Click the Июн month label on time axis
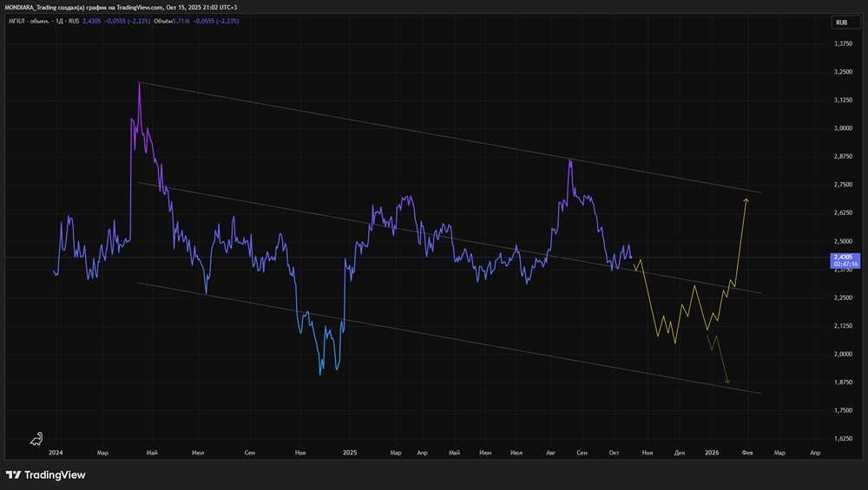Screen dimensions: 868x490 point(485,453)
